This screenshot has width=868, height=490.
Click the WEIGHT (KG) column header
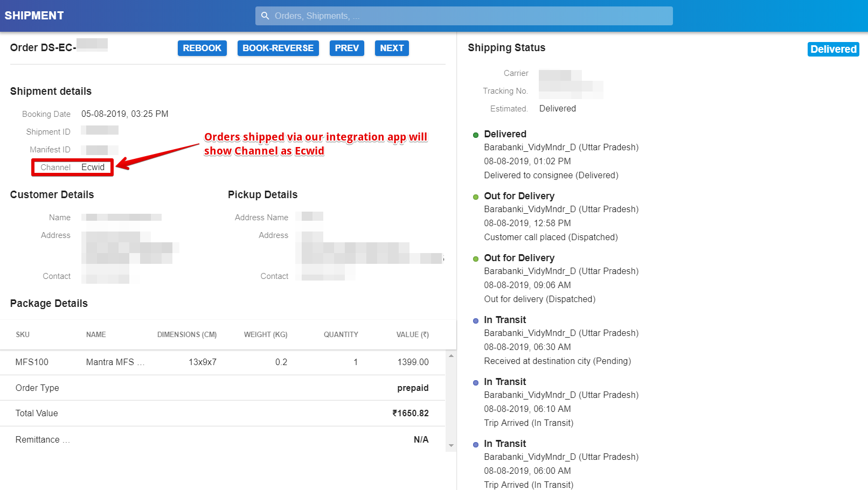pyautogui.click(x=266, y=335)
